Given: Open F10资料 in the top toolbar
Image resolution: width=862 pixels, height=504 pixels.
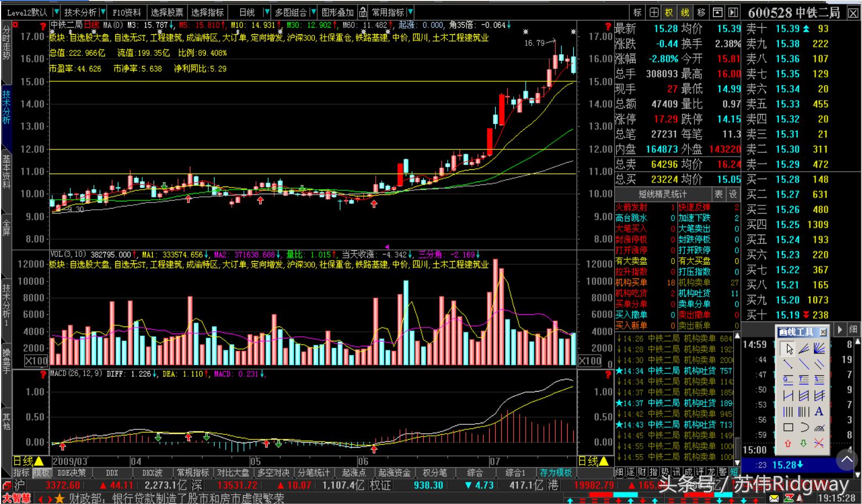Looking at the screenshot, I should pos(126,12).
